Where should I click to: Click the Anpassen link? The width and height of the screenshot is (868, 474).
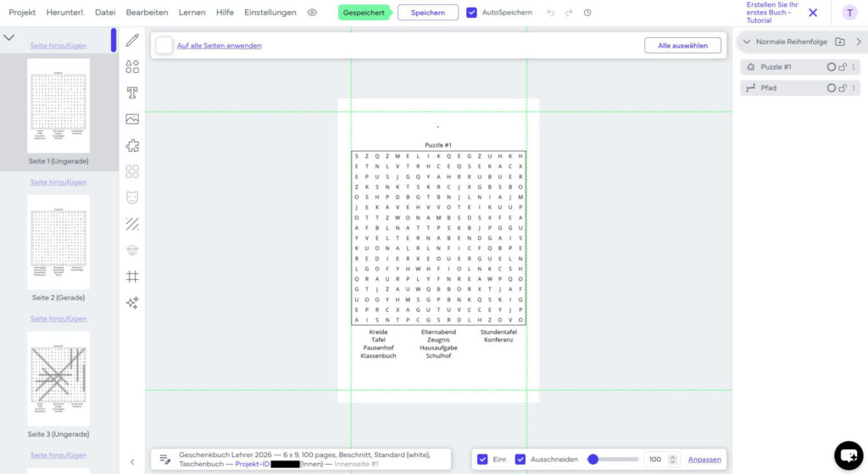704,459
